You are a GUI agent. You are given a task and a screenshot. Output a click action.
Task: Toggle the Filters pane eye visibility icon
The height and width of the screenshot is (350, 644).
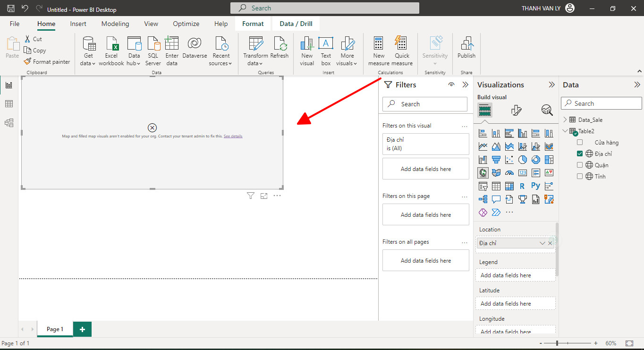[451, 85]
